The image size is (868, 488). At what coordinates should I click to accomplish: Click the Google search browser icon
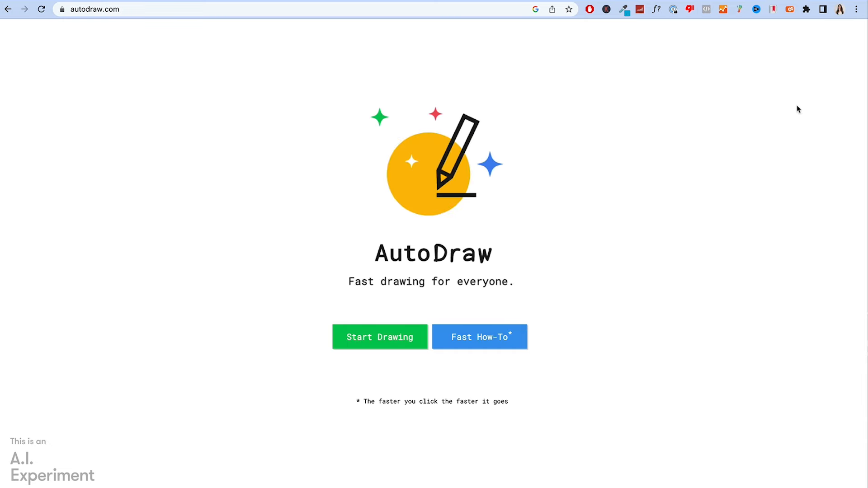535,9
